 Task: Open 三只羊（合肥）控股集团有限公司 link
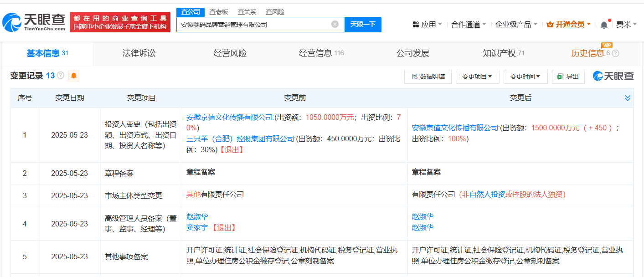[241, 138]
